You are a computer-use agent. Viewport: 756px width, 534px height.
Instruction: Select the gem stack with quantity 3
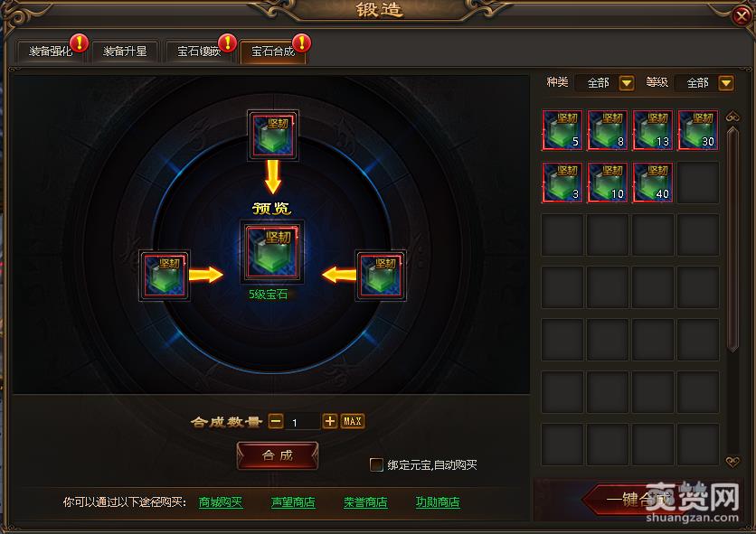[x=562, y=183]
